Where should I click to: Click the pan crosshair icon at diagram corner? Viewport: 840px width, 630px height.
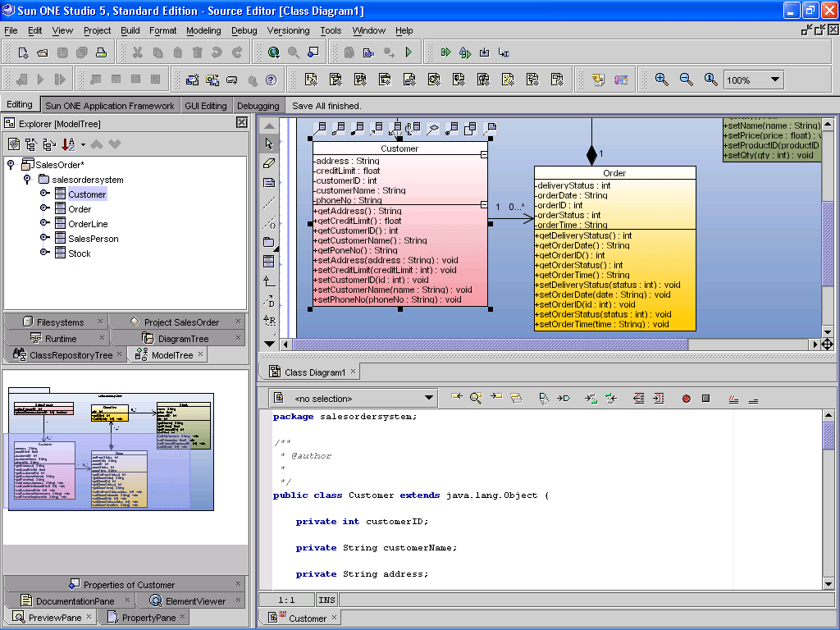click(x=827, y=345)
